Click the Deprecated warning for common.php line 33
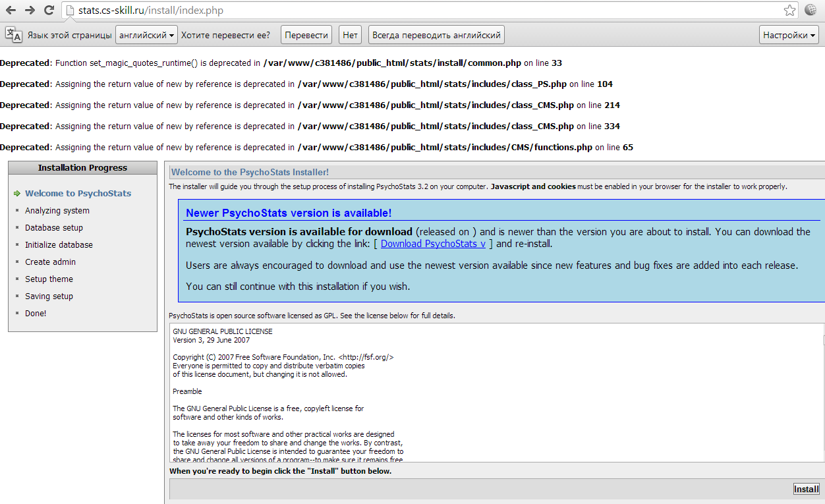 (281, 63)
